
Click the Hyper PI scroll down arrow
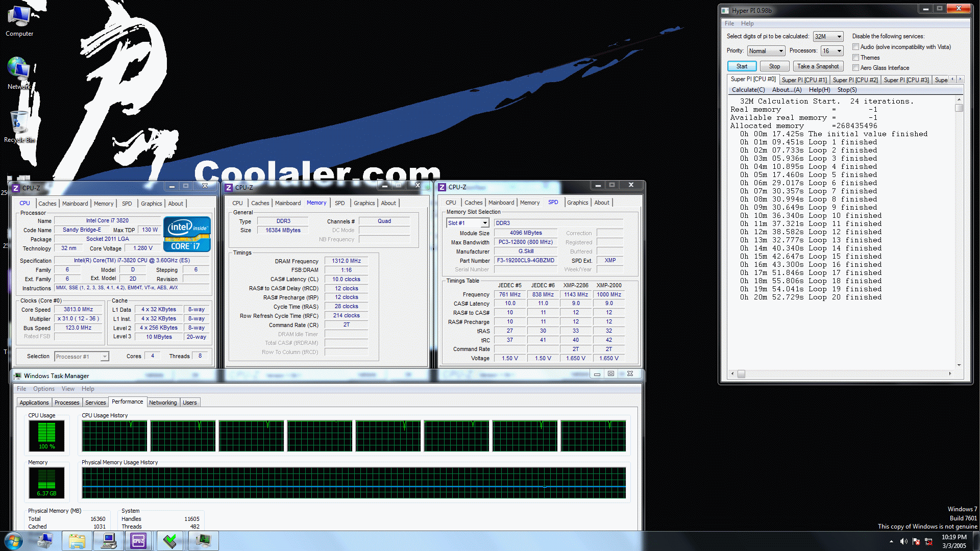pos(959,365)
